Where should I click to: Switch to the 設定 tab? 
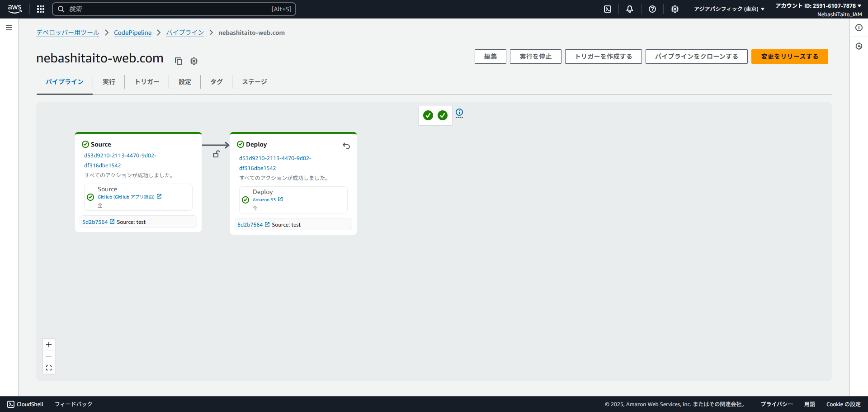pyautogui.click(x=185, y=82)
